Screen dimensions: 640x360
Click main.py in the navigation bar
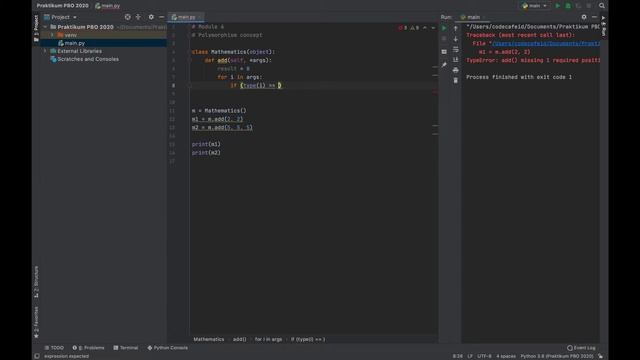[x=108, y=6]
